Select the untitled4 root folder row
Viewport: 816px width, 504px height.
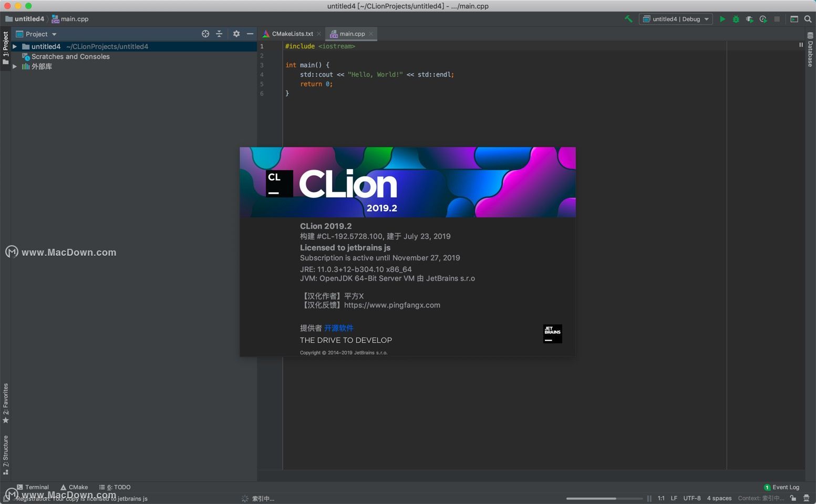click(x=134, y=46)
